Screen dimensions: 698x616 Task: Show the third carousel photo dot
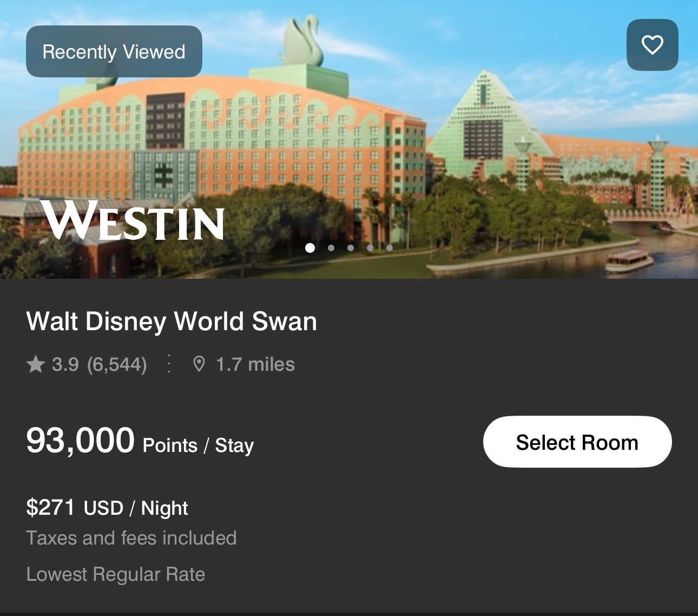(x=351, y=248)
